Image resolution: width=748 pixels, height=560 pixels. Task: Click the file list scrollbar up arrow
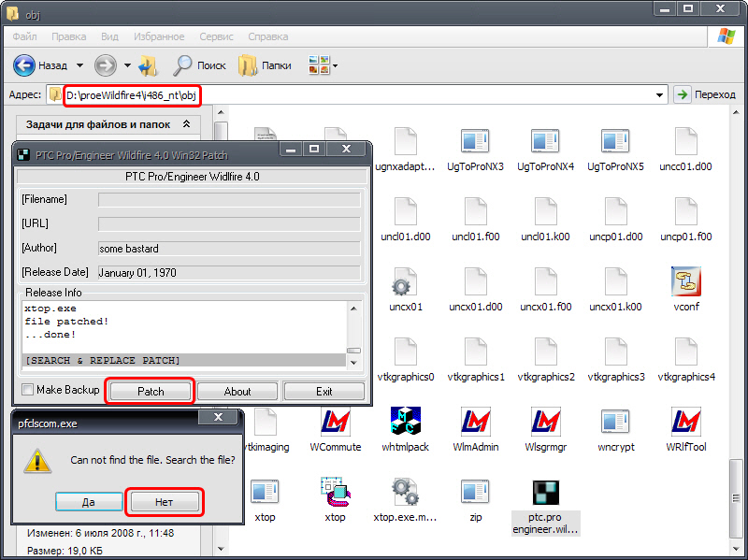tap(736, 112)
